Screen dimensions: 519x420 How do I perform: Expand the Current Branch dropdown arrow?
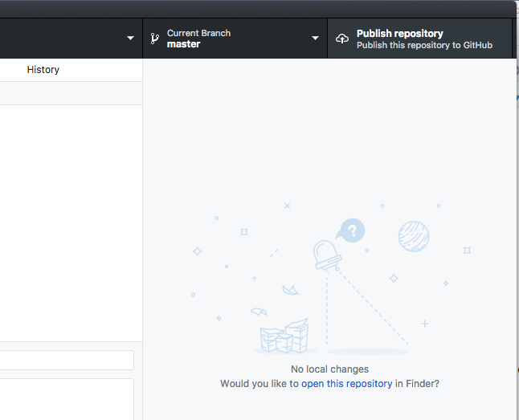point(315,39)
